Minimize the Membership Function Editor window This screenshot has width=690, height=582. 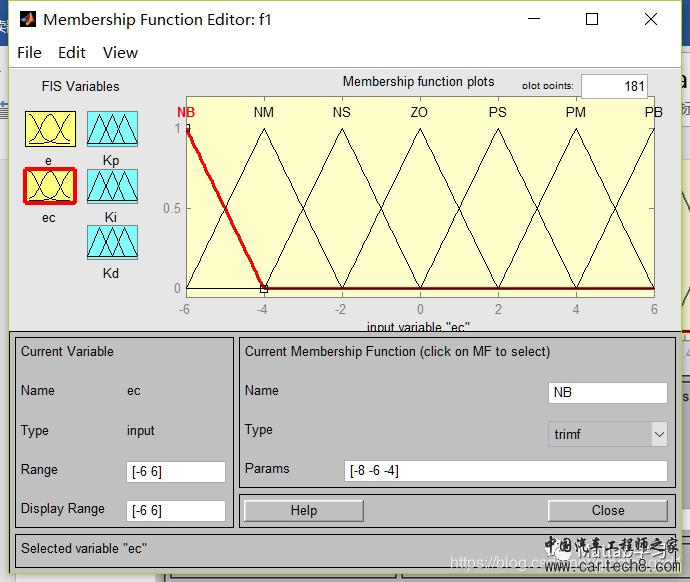pyautogui.click(x=534, y=19)
